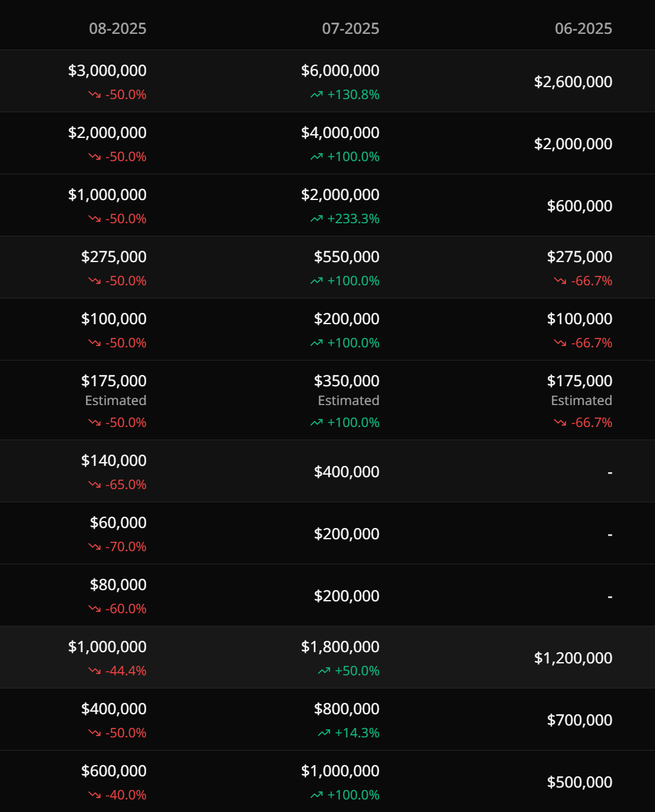Click the uptrend arrow icon beside +233.3%
Image resolution: width=655 pixels, height=812 pixels.
(x=316, y=219)
